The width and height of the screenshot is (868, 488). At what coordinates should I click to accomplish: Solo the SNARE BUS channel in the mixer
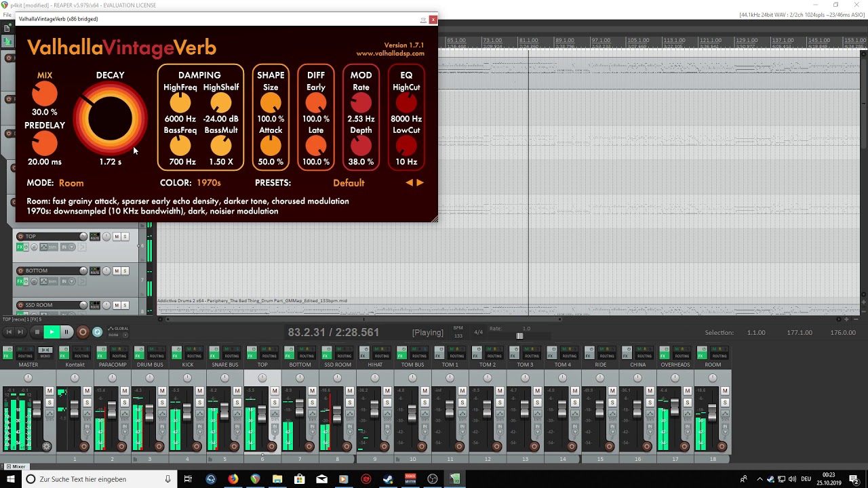point(237,403)
